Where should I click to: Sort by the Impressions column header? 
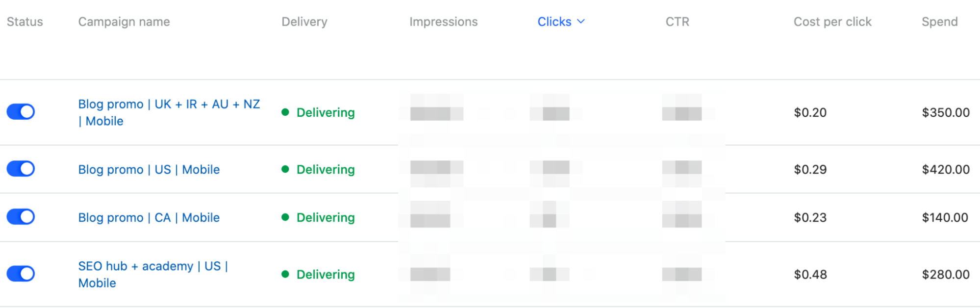click(443, 22)
